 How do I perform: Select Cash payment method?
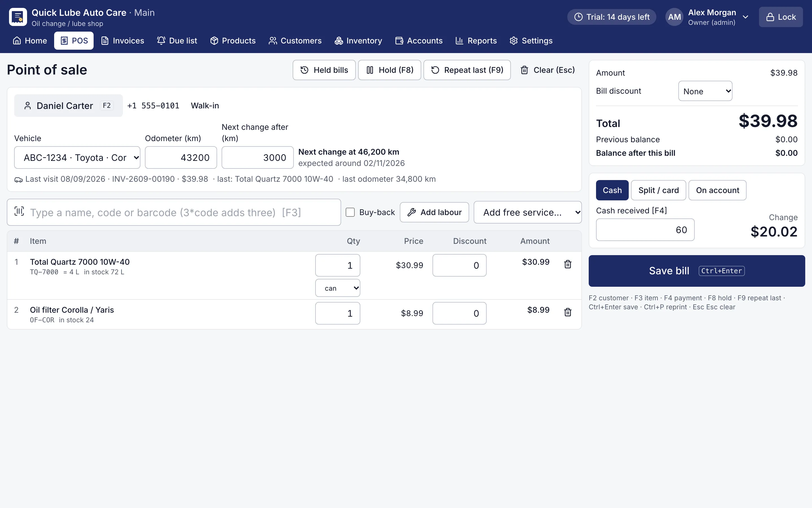[612, 190]
